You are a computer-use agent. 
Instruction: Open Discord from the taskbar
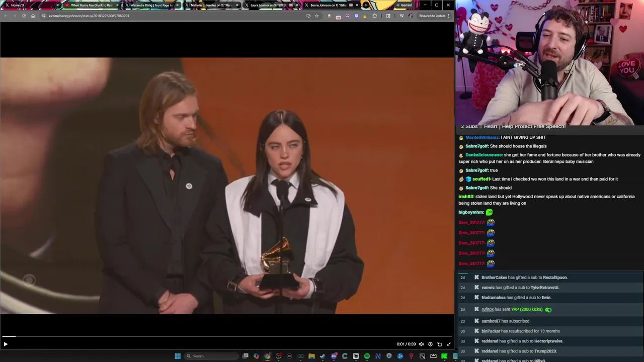[x=334, y=356]
